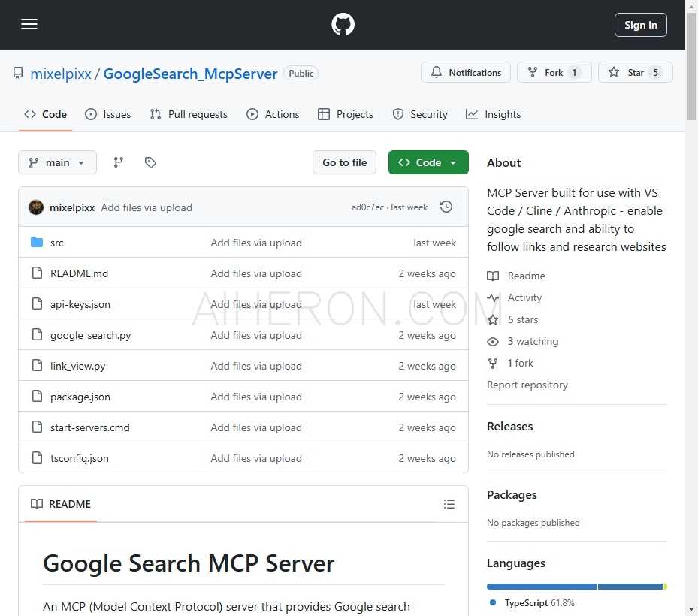698x616 pixels.
Task: View branches via the branch icon
Action: 119,162
